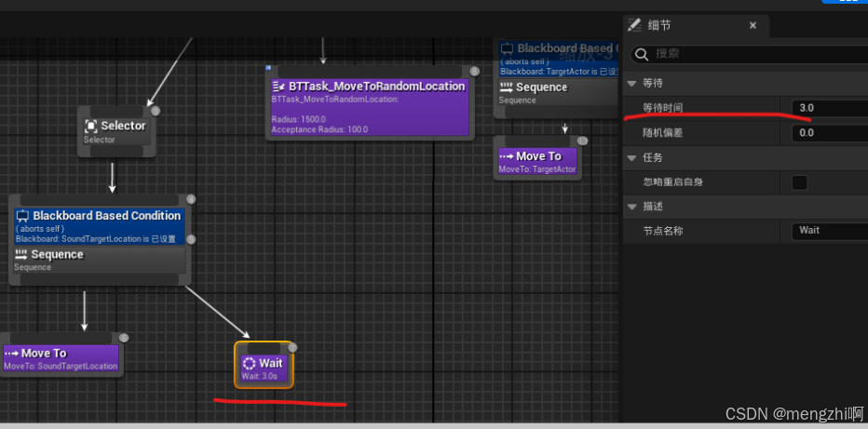Click the MoveTo: SoundTargetLocation description text
Image resolution: width=868 pixels, height=429 pixels.
(x=61, y=366)
